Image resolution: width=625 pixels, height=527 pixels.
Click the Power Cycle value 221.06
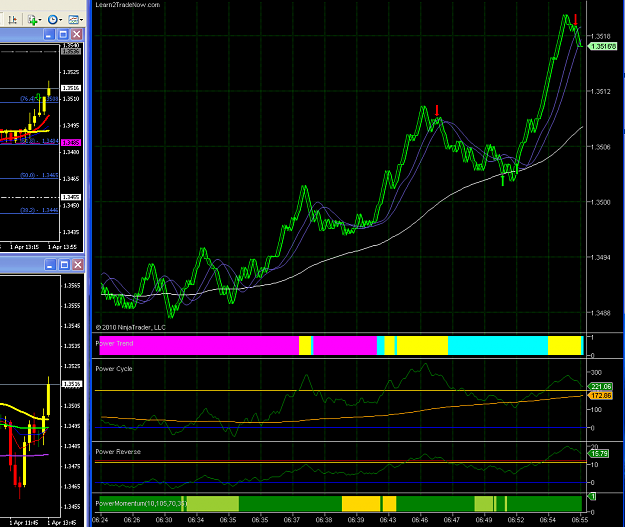(600, 386)
